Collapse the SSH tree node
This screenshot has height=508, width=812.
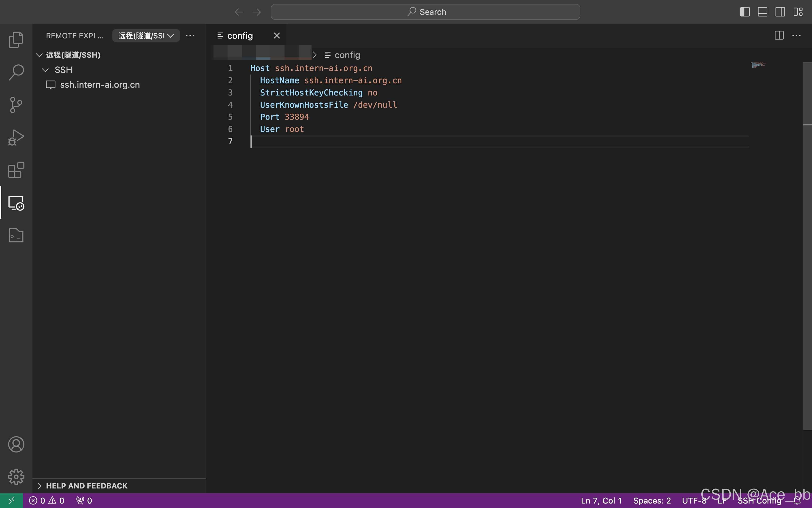pos(45,70)
